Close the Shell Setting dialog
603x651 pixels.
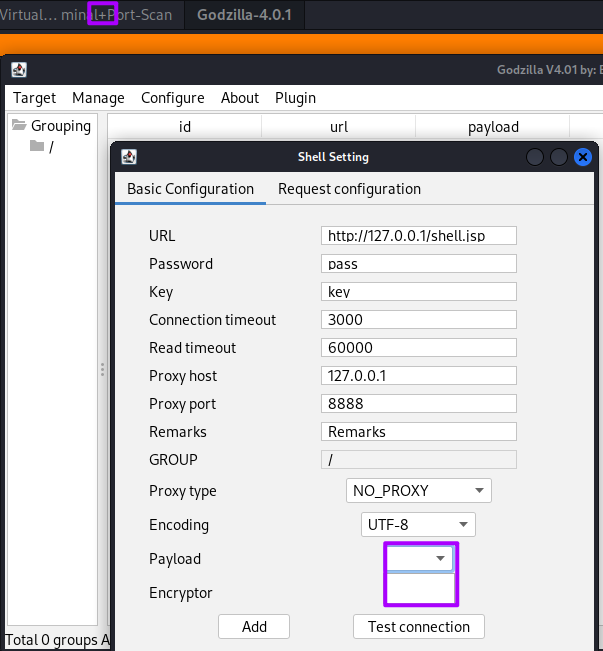click(583, 157)
